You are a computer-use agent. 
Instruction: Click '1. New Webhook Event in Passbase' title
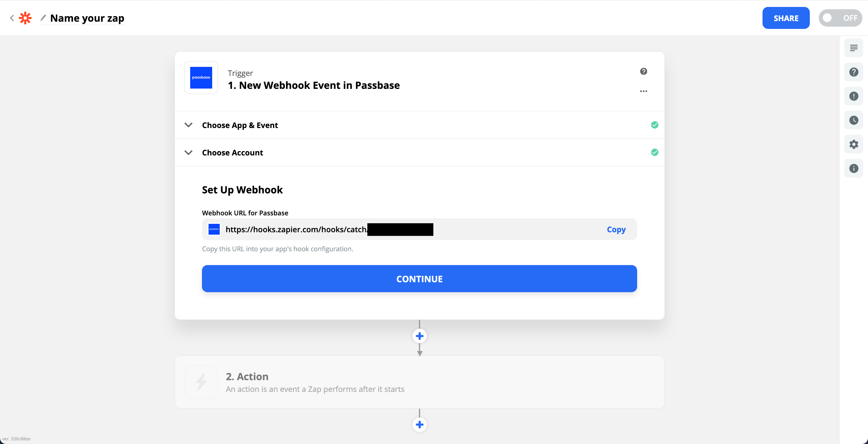click(x=314, y=85)
